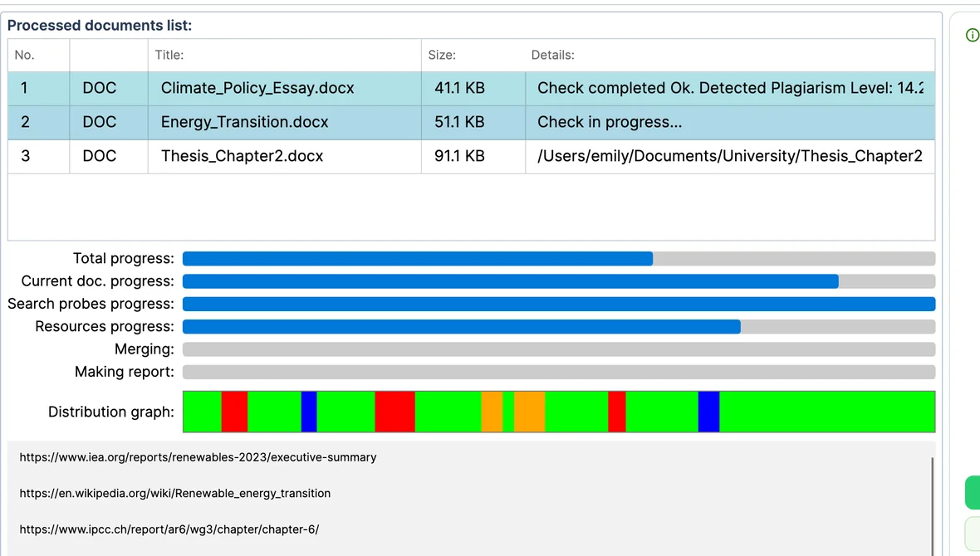Select the Energy_Transition.docx title cell
This screenshot has height=556, width=980.
[x=284, y=122]
